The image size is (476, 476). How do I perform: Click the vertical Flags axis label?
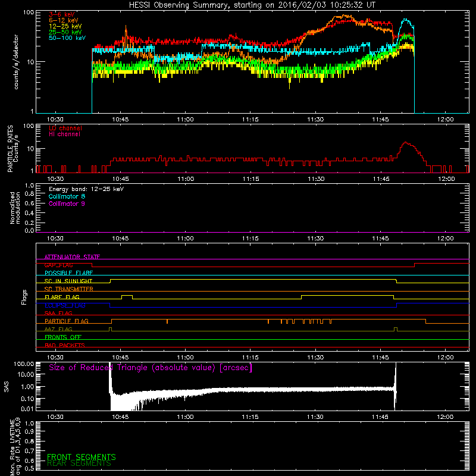tap(24, 297)
